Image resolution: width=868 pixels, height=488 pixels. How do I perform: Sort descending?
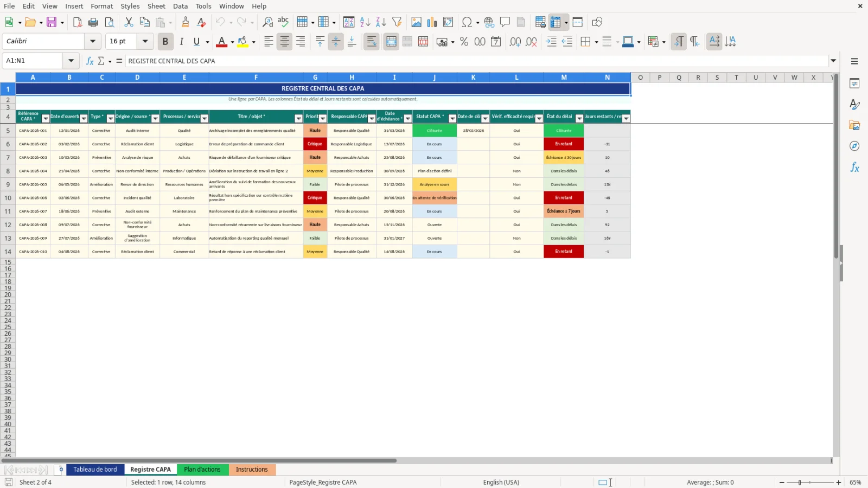381,22
